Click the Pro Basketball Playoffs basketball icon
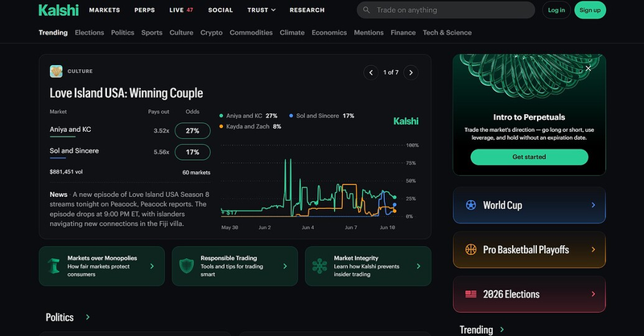Viewport: 644px width, 336px height. pyautogui.click(x=471, y=249)
